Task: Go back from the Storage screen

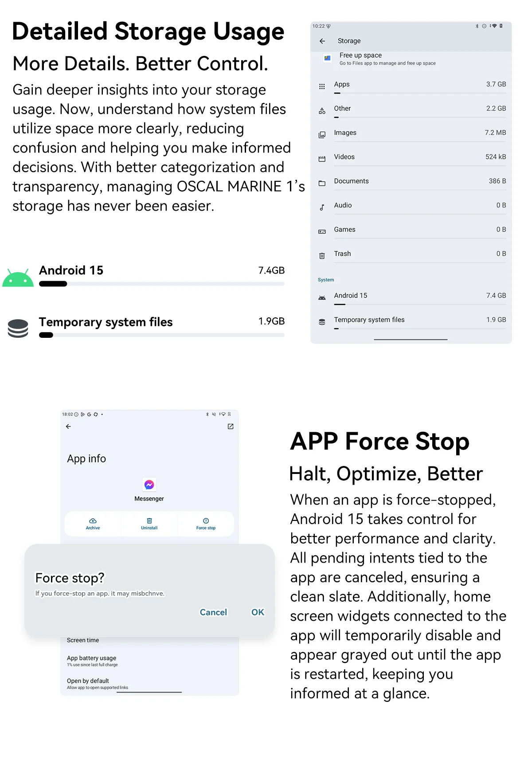Action: click(322, 41)
